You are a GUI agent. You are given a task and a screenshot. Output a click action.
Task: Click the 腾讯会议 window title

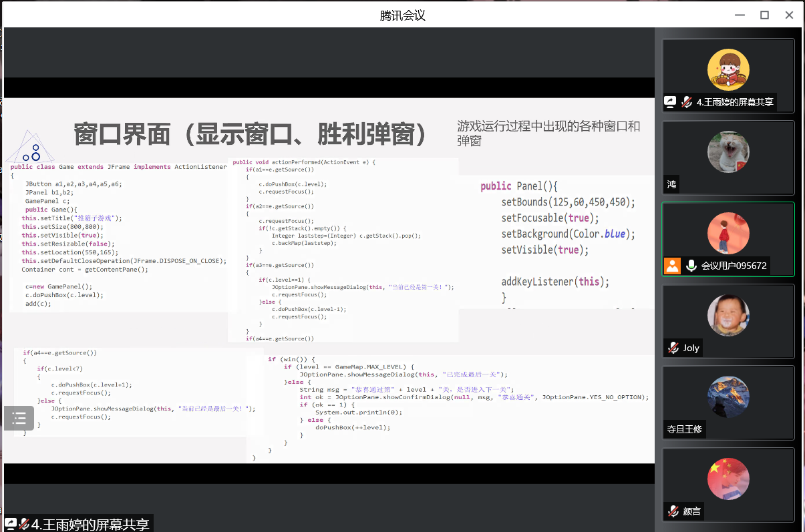402,15
